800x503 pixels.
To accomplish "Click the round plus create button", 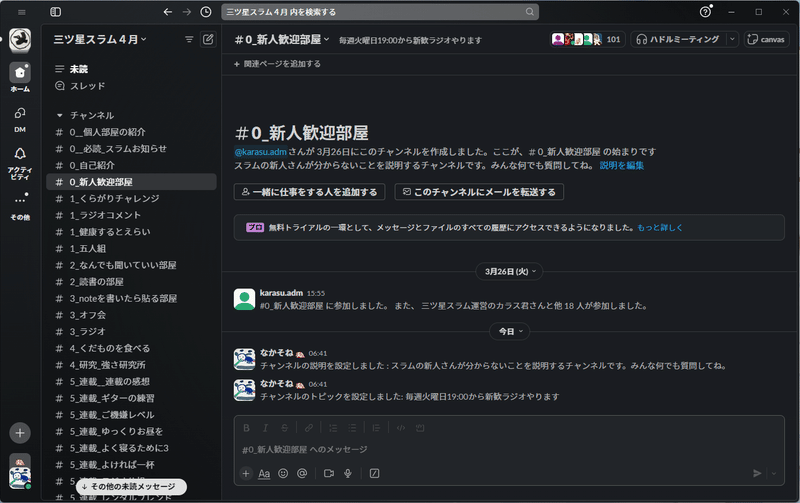I will 20,433.
